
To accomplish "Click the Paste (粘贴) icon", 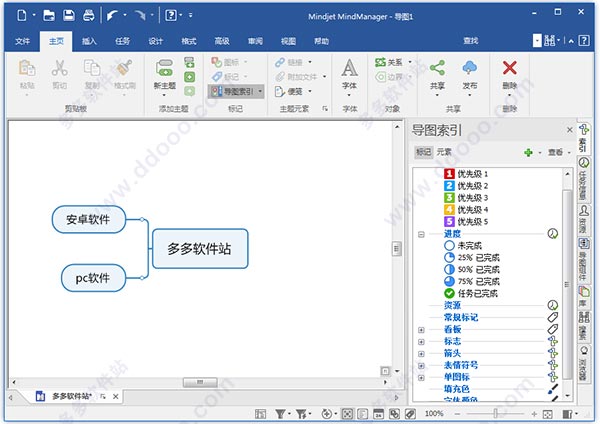I will (27, 69).
